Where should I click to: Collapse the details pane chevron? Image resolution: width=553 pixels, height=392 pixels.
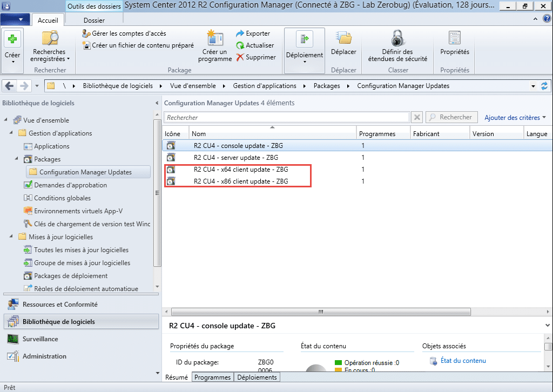click(x=548, y=326)
